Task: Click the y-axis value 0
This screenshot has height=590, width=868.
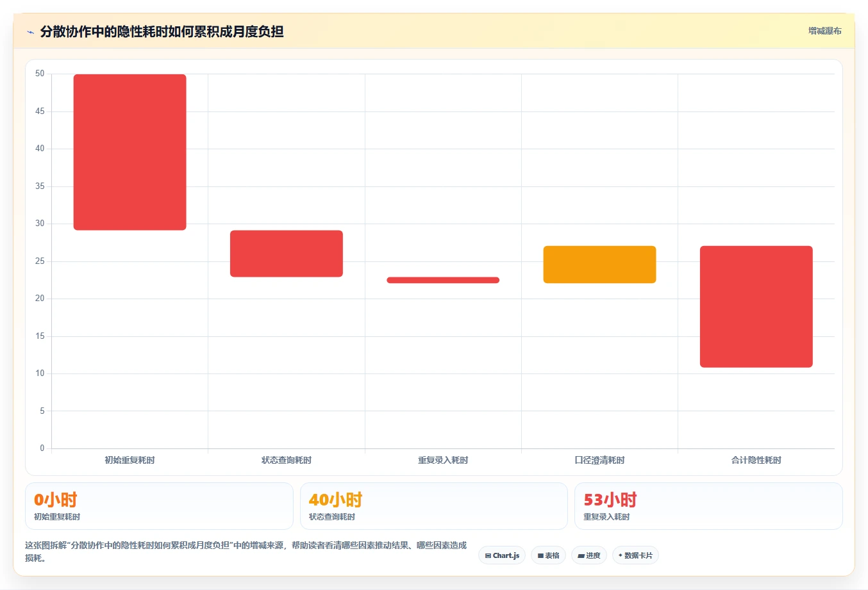Action: point(42,448)
